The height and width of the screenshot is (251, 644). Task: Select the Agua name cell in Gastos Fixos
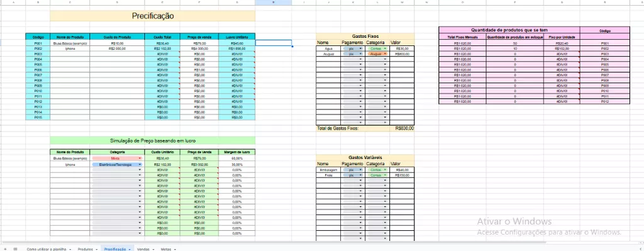[x=328, y=48]
